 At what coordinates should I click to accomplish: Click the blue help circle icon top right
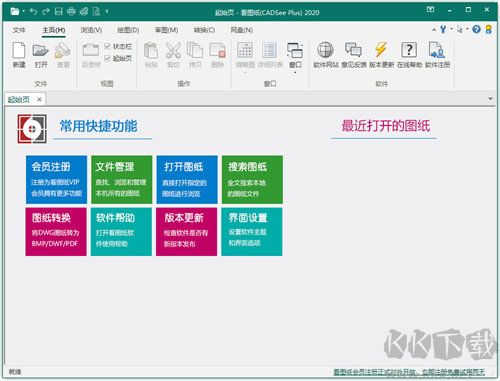(x=476, y=29)
